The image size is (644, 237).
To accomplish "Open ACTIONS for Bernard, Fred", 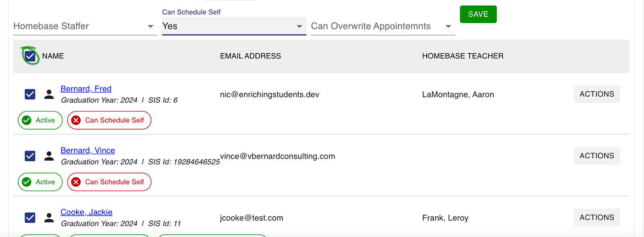I will [x=597, y=94].
